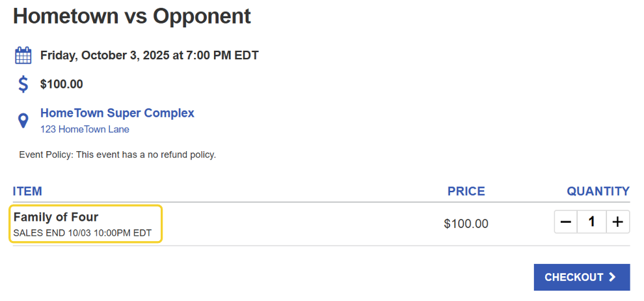Open the HomeTown Super Complex venue link

pos(117,113)
